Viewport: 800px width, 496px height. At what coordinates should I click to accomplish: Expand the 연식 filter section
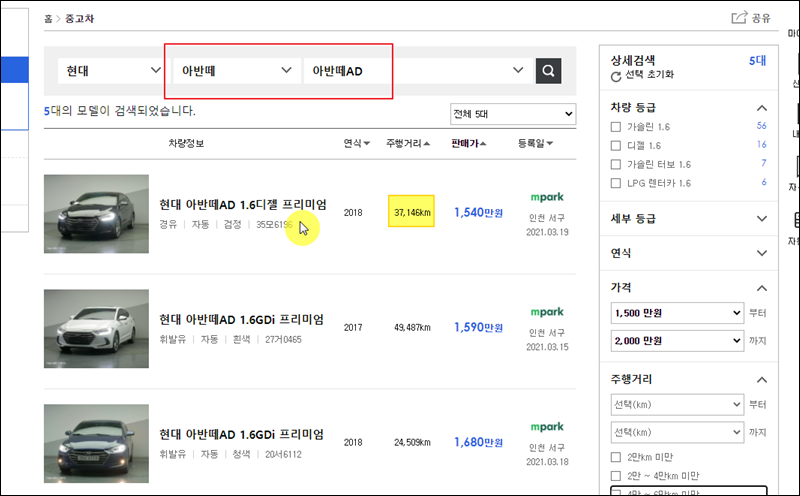pos(762,253)
